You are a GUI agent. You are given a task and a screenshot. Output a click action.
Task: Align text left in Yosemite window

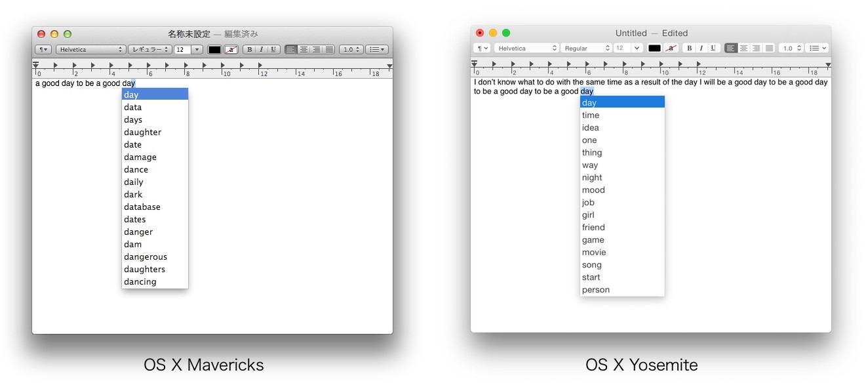click(731, 49)
